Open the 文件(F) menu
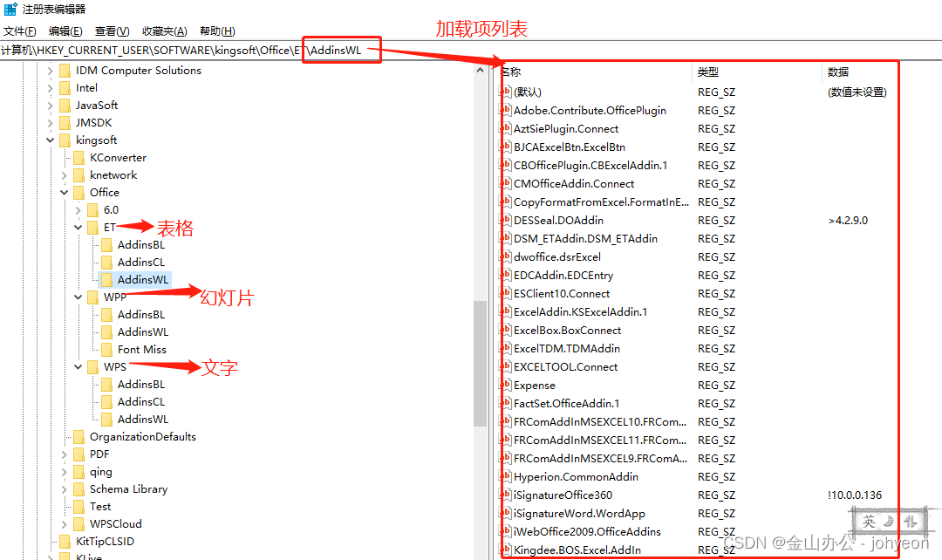This screenshot has height=560, width=942. coord(19,31)
